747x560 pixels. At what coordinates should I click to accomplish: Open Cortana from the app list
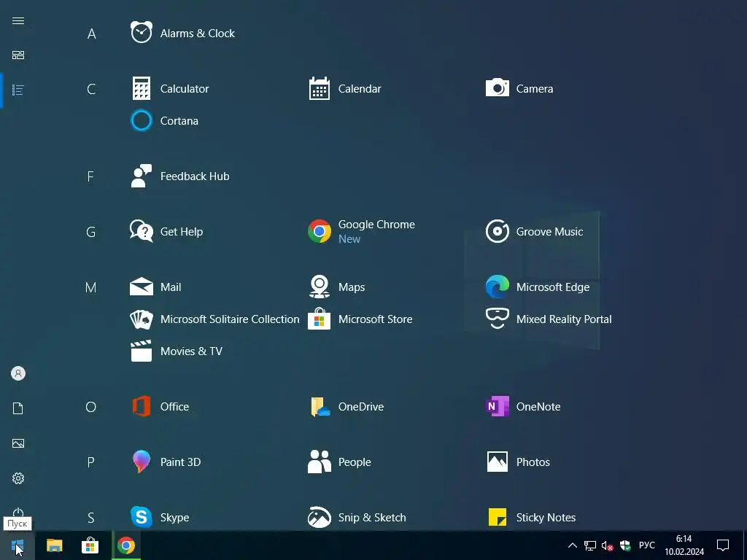coord(164,120)
